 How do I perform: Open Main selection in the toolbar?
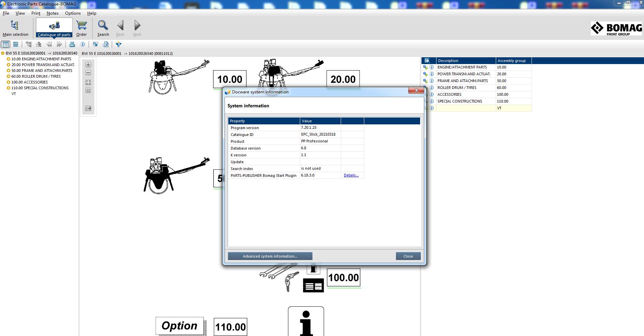click(15, 28)
